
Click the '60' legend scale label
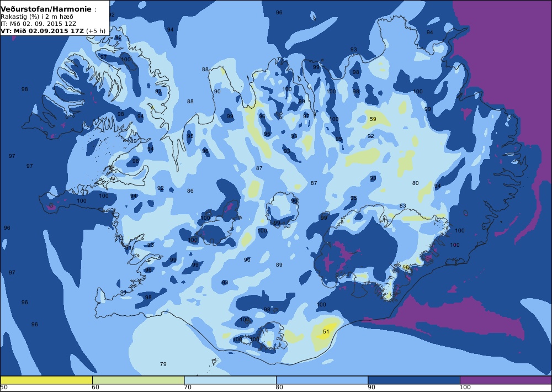coord(95,388)
